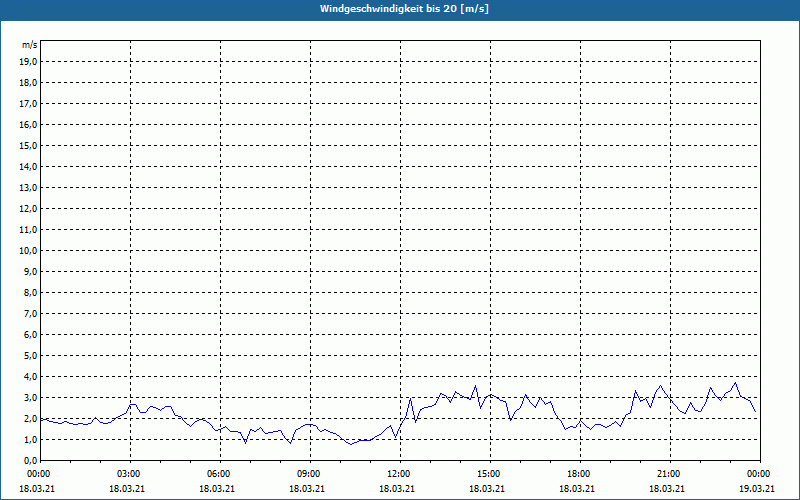Click the 18.03.21 date under 12:00

[x=397, y=488]
